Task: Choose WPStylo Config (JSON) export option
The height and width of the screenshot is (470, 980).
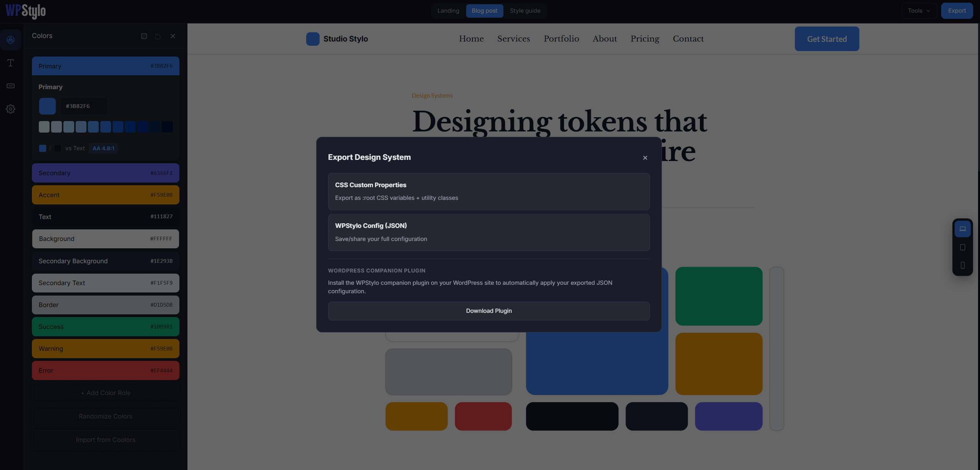Action: coord(489,233)
